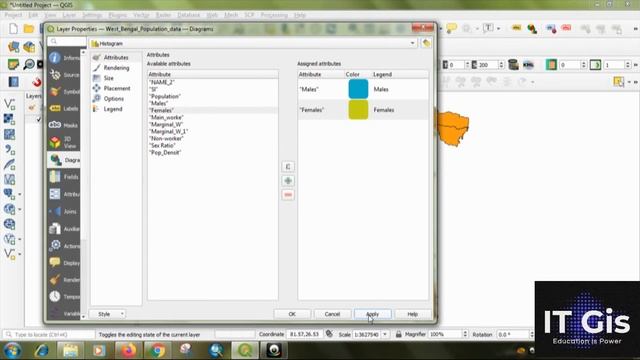Select "Males" in available attributes list
The image size is (640, 360).
(x=213, y=103)
